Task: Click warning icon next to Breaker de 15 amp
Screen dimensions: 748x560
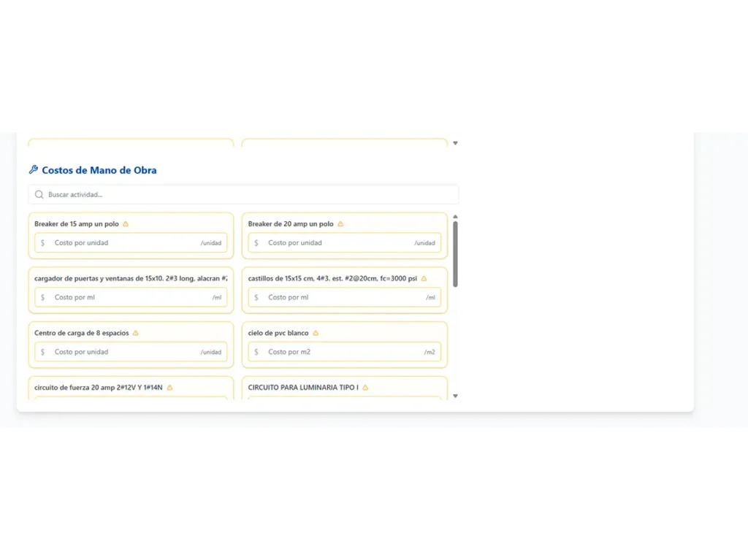Action: pyautogui.click(x=126, y=224)
